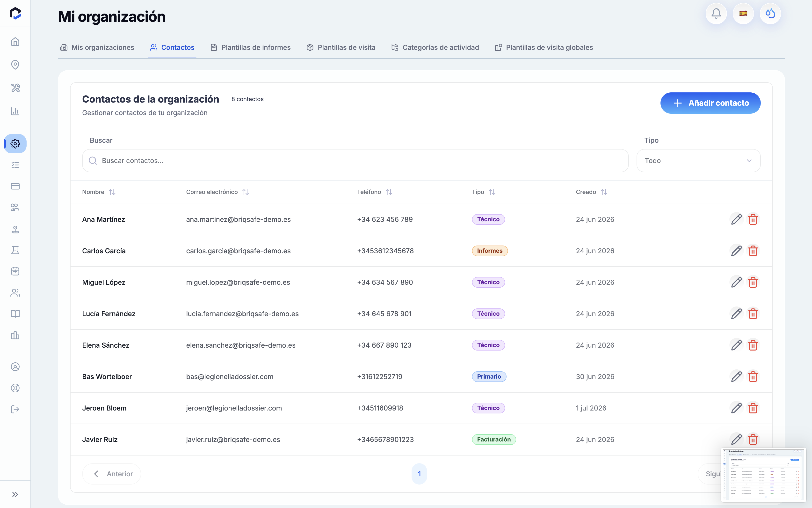Click email ana.martinez@briqsafe-demo.es
Viewport: 812px width, 508px height.
[x=238, y=219]
